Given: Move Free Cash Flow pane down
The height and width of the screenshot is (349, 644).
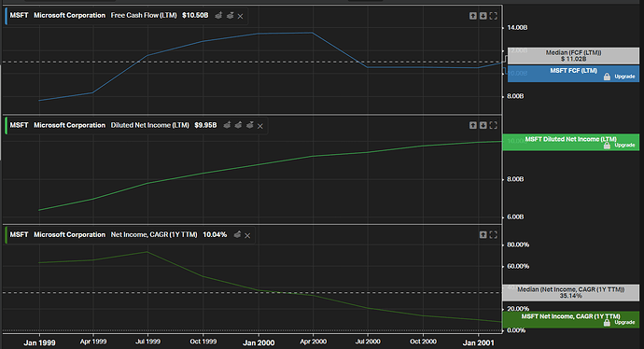Looking at the screenshot, I should [483, 16].
